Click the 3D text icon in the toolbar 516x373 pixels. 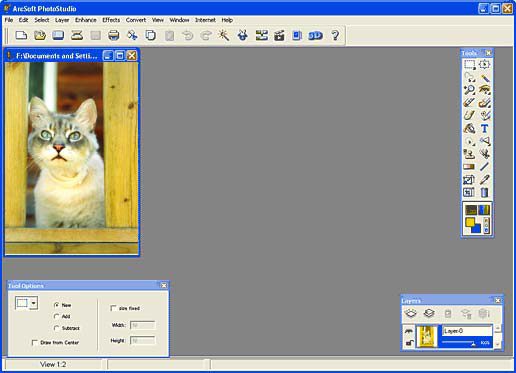315,35
